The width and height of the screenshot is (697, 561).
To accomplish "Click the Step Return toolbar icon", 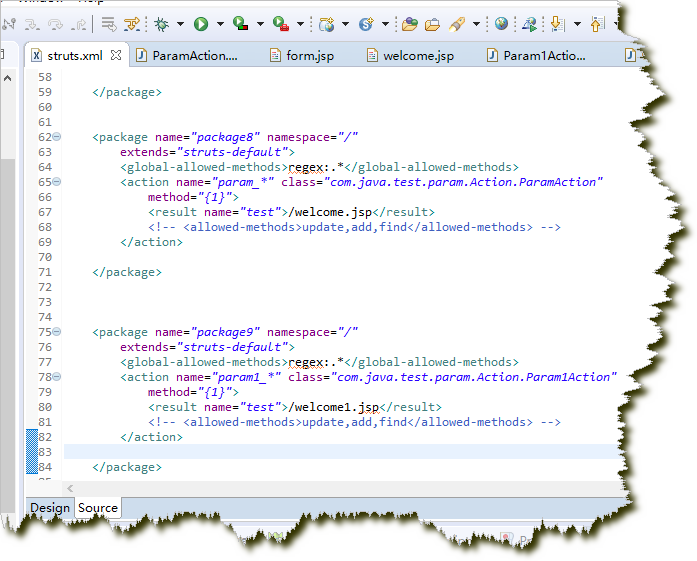I will 79,24.
